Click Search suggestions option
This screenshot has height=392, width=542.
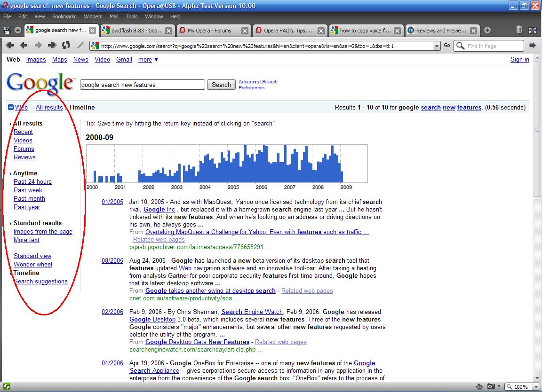40,281
